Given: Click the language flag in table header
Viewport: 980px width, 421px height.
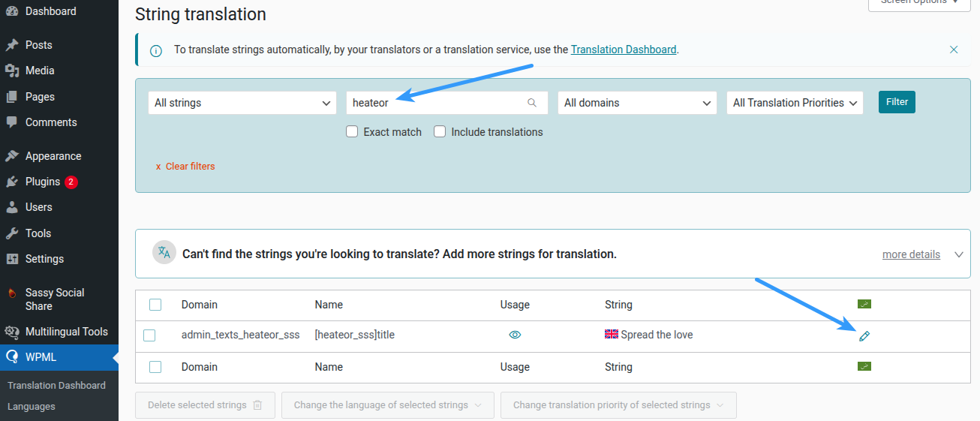Looking at the screenshot, I should pyautogui.click(x=864, y=304).
